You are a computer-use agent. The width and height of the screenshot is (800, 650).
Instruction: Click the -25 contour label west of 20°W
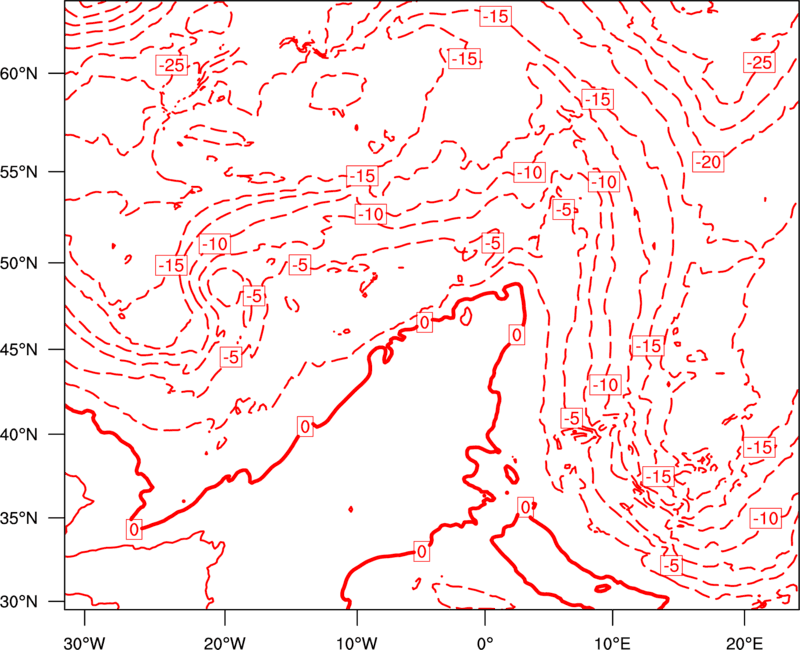172,65
